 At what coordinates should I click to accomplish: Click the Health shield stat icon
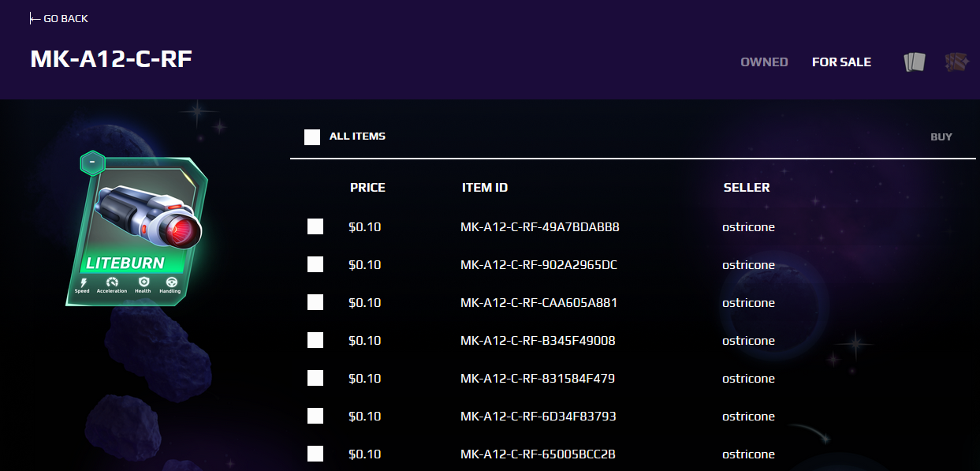(x=143, y=282)
